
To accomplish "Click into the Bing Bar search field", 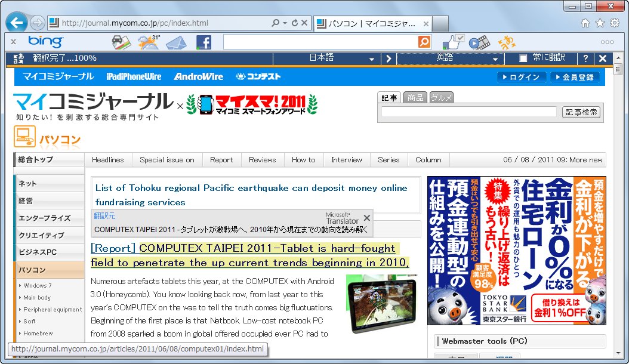I will (x=320, y=42).
